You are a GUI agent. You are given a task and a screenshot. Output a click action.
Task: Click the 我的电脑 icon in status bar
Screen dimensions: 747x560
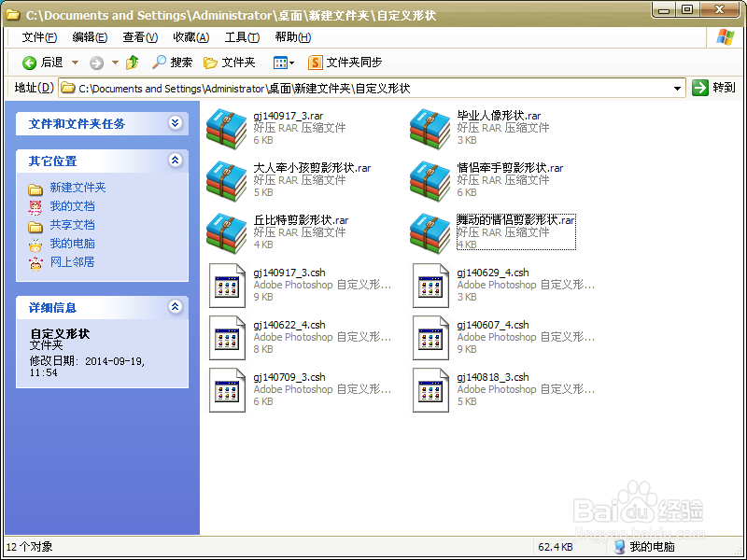click(619, 547)
